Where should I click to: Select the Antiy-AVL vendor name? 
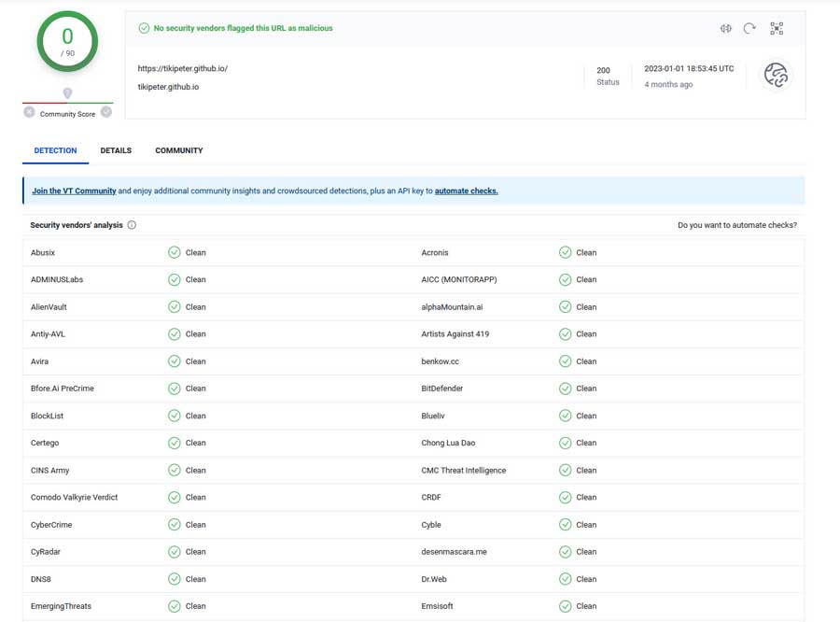pyautogui.click(x=48, y=334)
